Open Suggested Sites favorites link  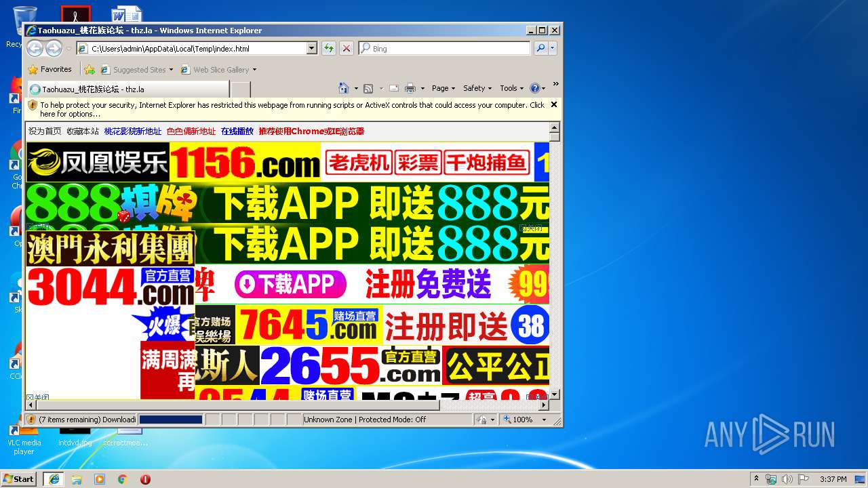[136, 69]
